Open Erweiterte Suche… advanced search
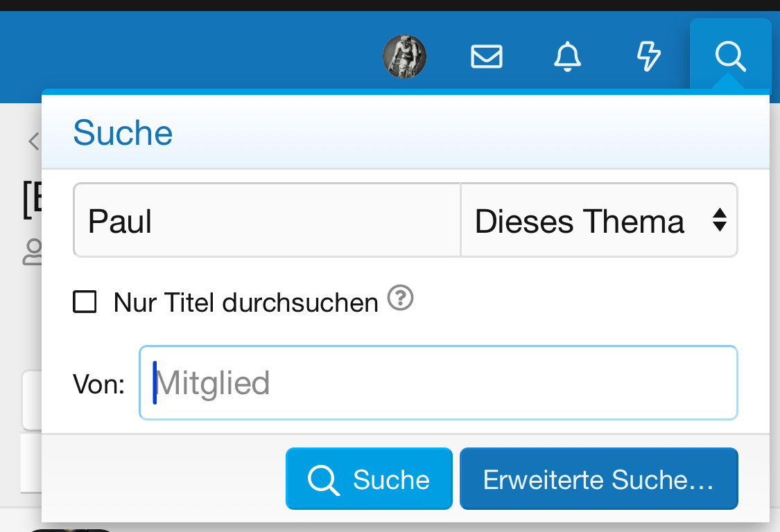Screen dimensions: 780x532 pos(598,479)
